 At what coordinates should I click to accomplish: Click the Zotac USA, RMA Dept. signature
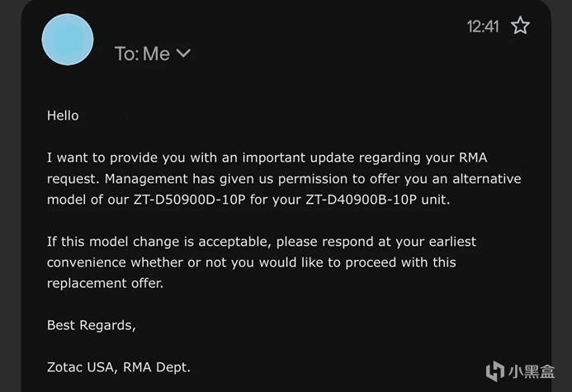[x=119, y=367]
